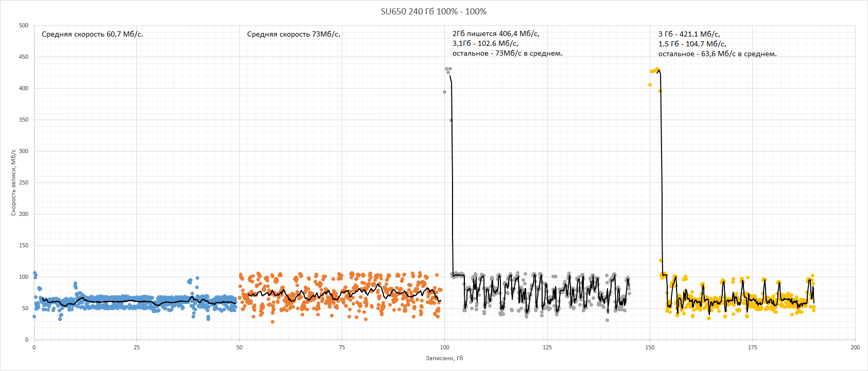Select the "300" tick on the speed axis
The width and height of the screenshot is (868, 371).
coord(24,151)
